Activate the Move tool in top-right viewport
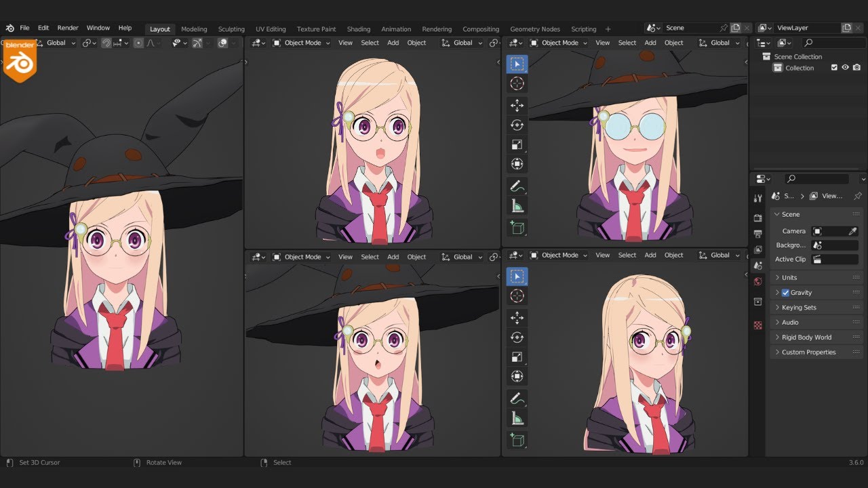 click(x=517, y=105)
